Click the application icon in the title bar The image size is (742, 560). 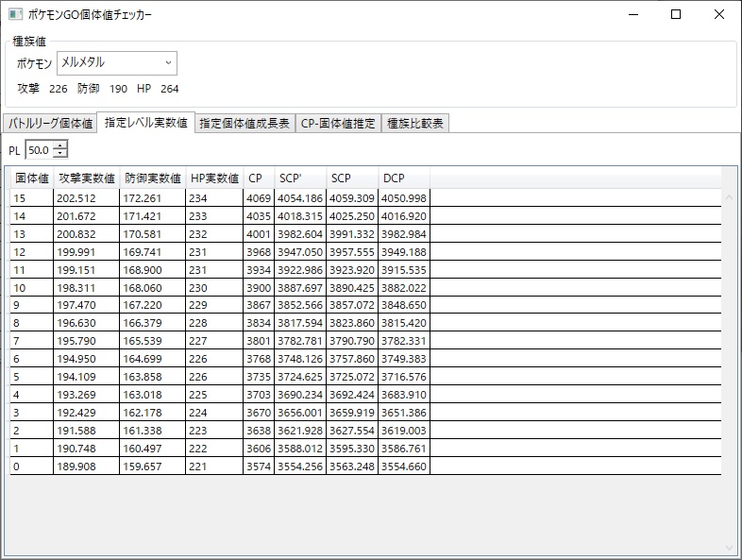pos(15,14)
